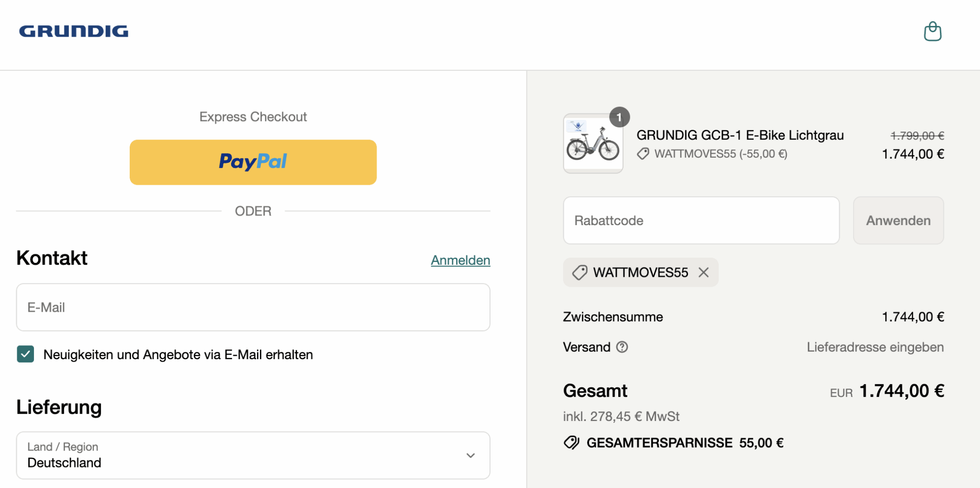Click the crossed-out price 1.799,00 €
Viewport: 980px width, 488px height.
click(x=917, y=136)
